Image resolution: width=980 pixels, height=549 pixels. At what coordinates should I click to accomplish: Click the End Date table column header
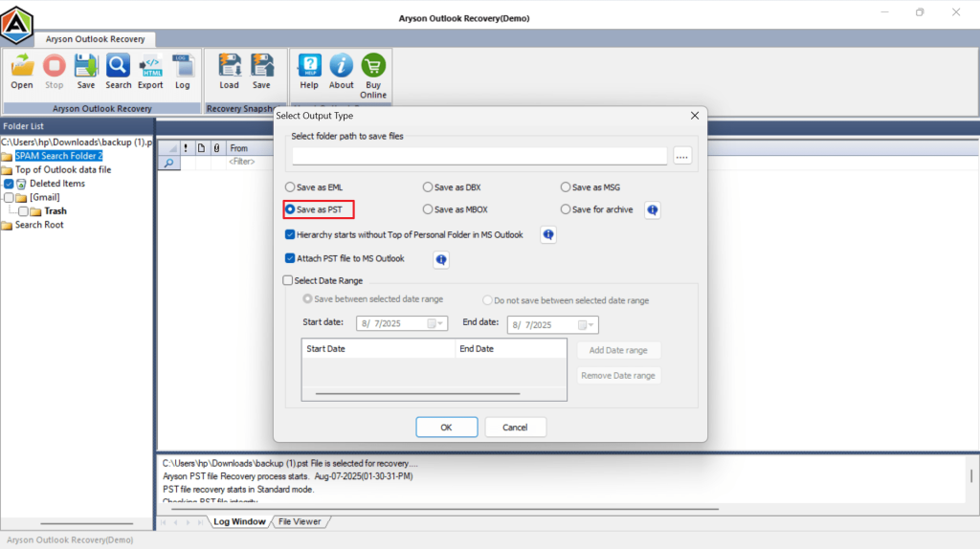511,348
